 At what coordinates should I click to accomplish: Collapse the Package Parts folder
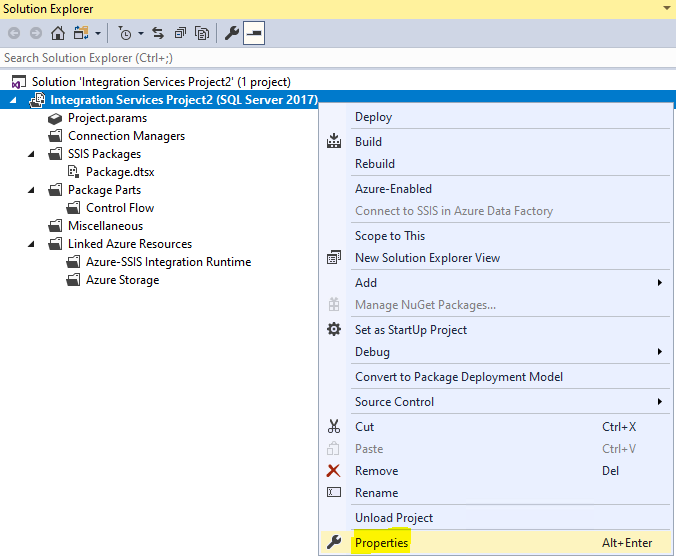(x=31, y=190)
